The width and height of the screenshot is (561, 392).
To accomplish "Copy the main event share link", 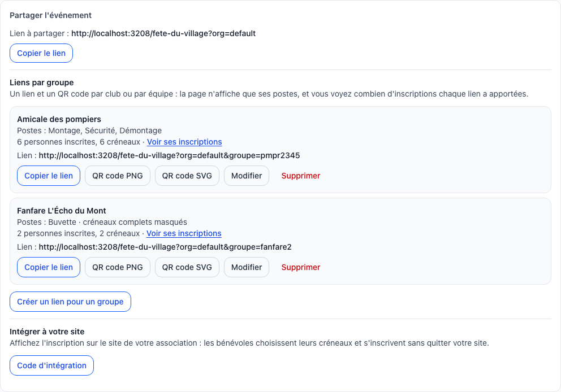I will (41, 53).
